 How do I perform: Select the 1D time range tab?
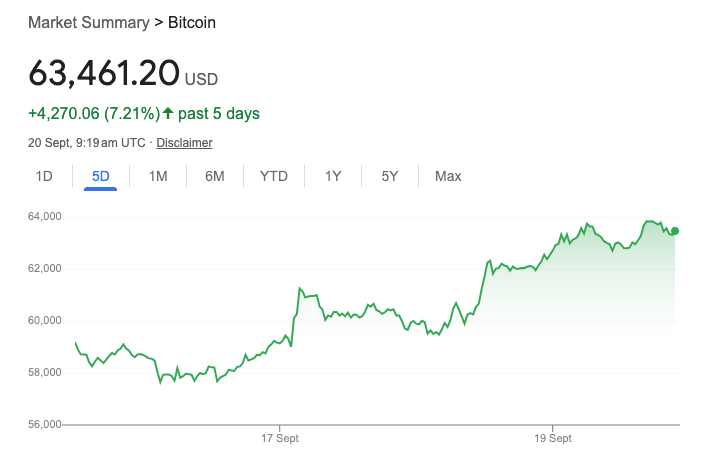(44, 176)
